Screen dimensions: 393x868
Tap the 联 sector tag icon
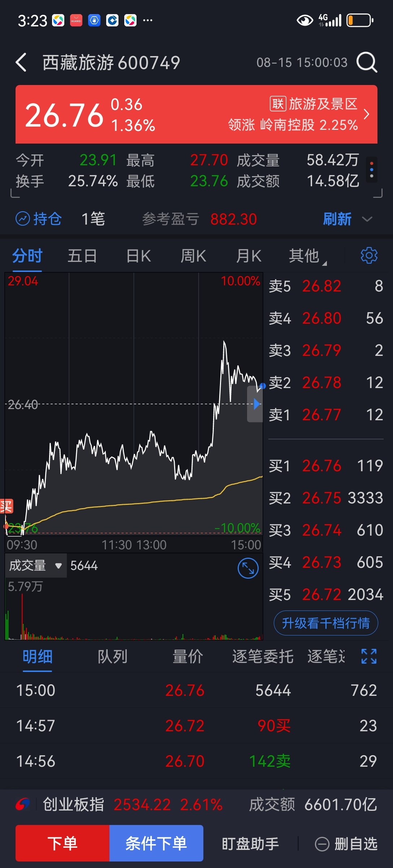[278, 104]
